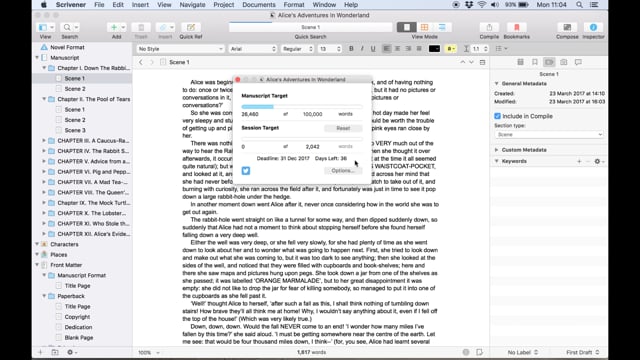The height and width of the screenshot is (360, 640).
Task: Open the Bookmarks toolbar icon
Action: [516, 27]
